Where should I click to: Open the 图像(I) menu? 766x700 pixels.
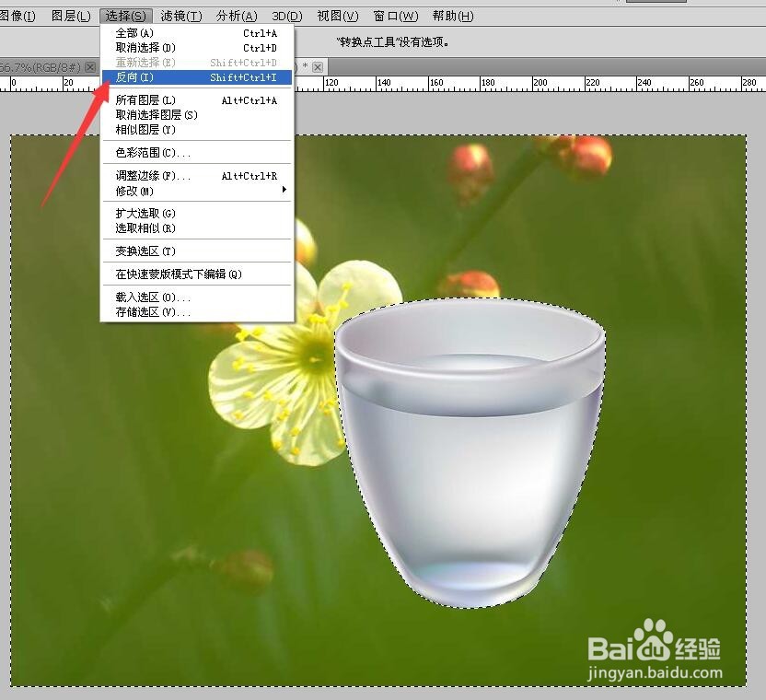pyautogui.click(x=17, y=17)
